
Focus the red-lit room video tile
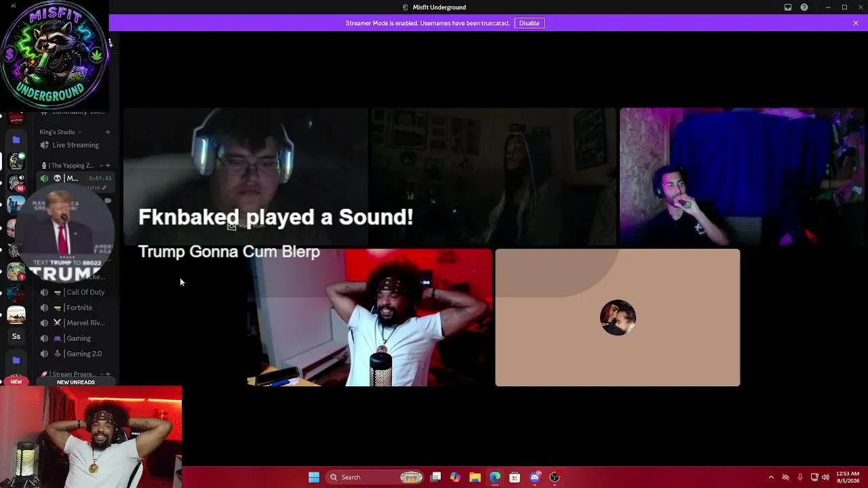pos(370,317)
